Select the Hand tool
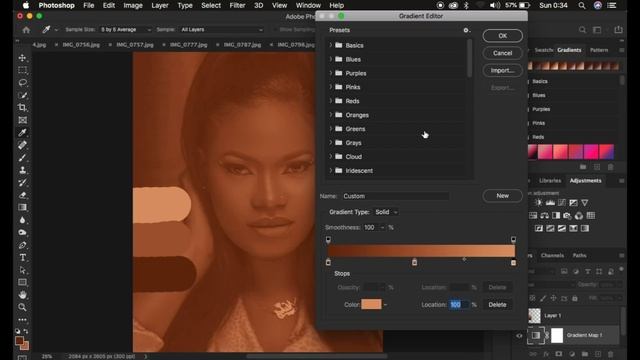 (22, 295)
